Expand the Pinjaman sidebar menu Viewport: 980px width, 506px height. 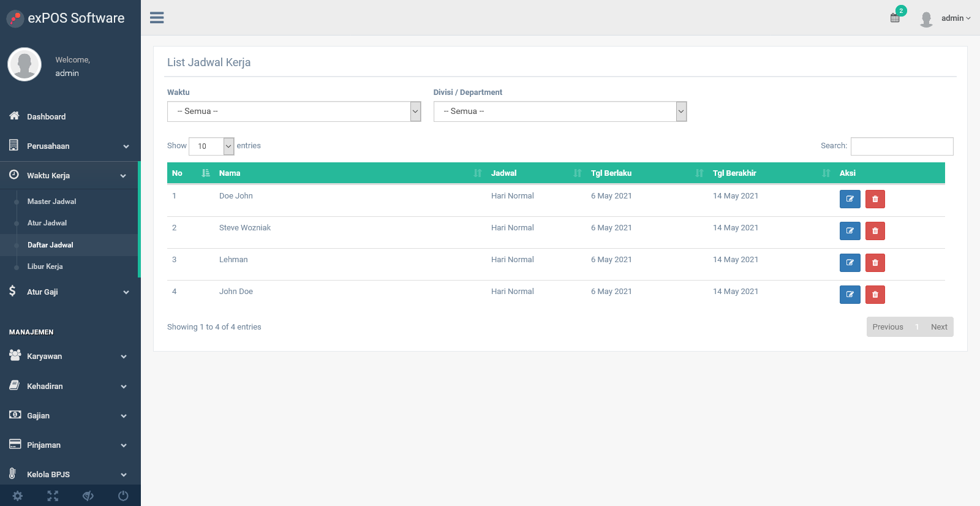[69, 445]
